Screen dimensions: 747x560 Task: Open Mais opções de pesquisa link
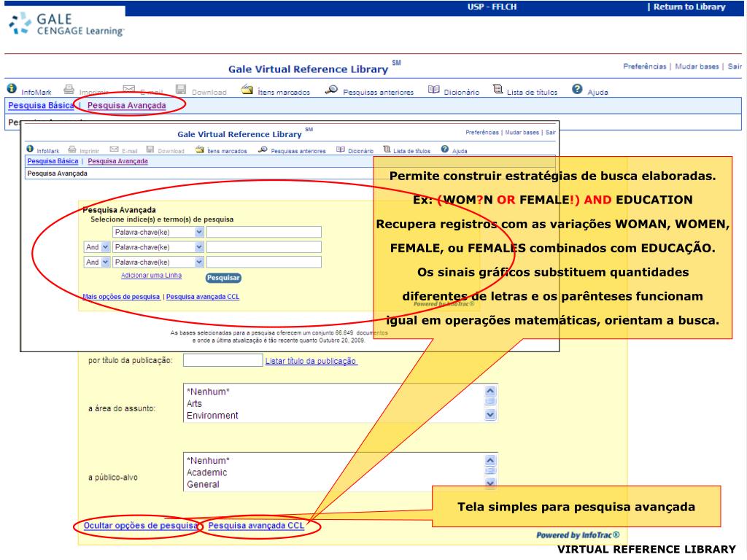tap(121, 297)
